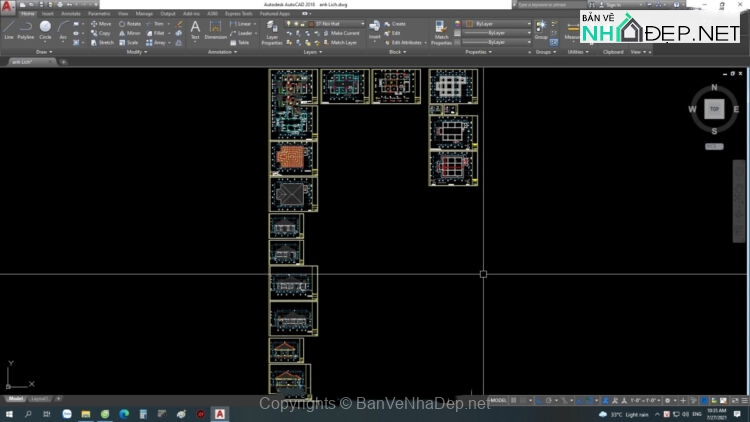Click the Create block button
750x422 pixels.
pos(397,23)
